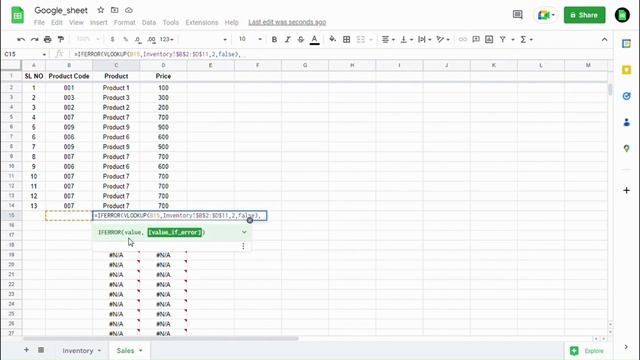Open the fill color picker
Image resolution: width=640 pixels, height=360 pixels.
[x=332, y=40]
